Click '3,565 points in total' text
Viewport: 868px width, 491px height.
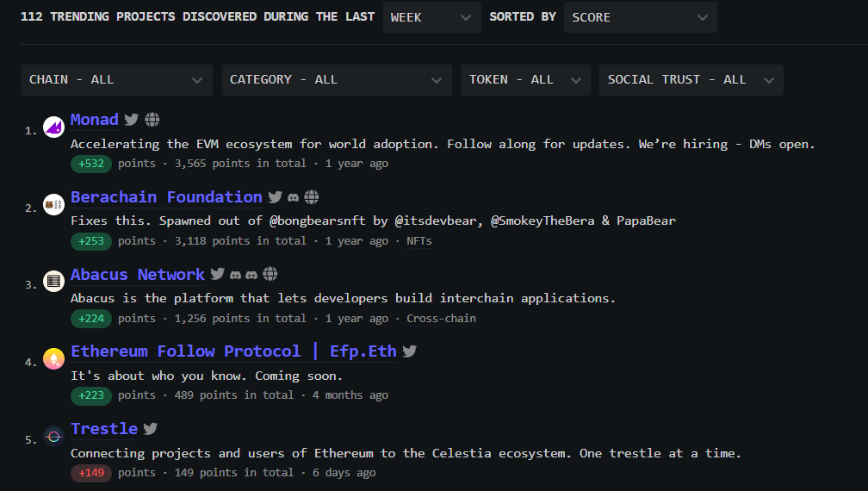point(240,164)
